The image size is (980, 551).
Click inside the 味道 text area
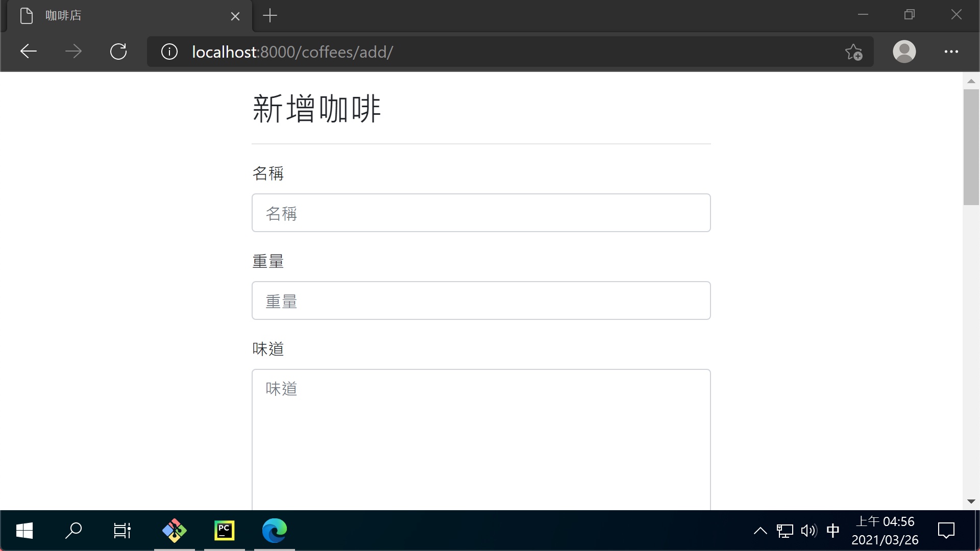point(481,439)
